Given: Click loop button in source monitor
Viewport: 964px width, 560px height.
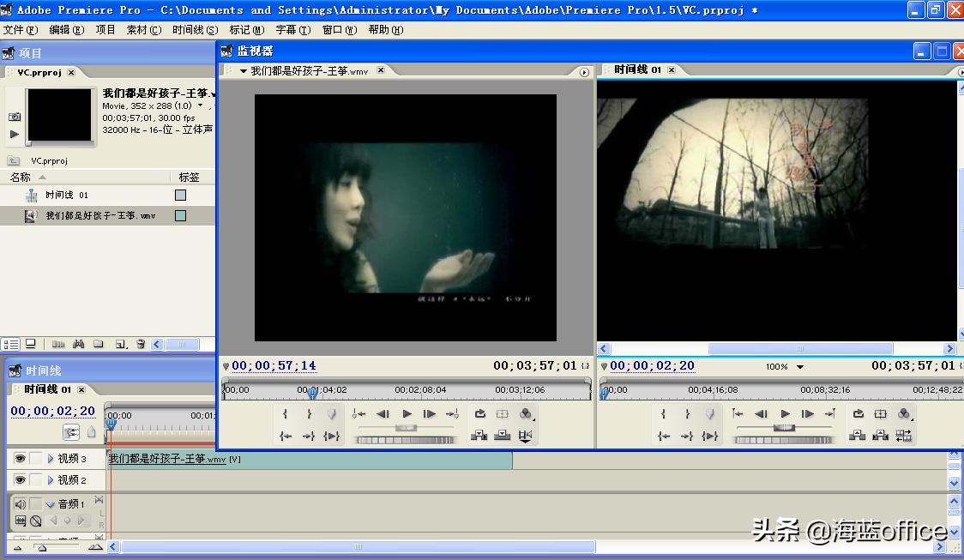Looking at the screenshot, I should pyautogui.click(x=479, y=414).
